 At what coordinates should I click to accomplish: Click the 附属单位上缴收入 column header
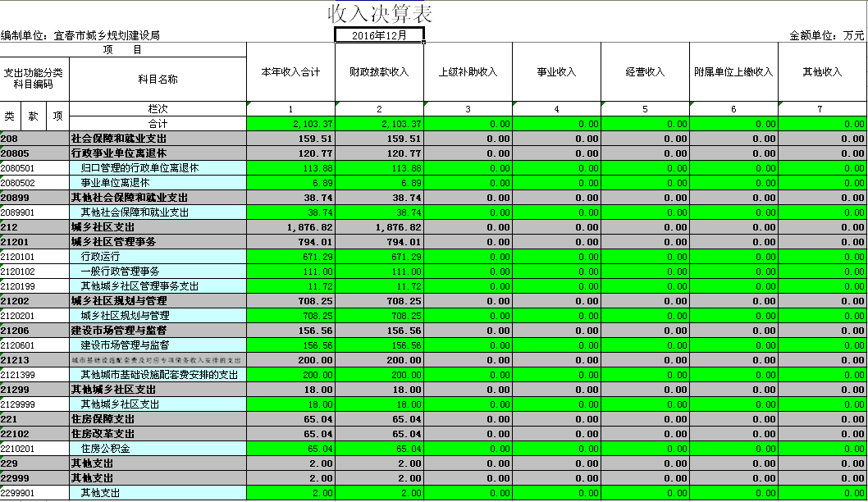point(733,72)
